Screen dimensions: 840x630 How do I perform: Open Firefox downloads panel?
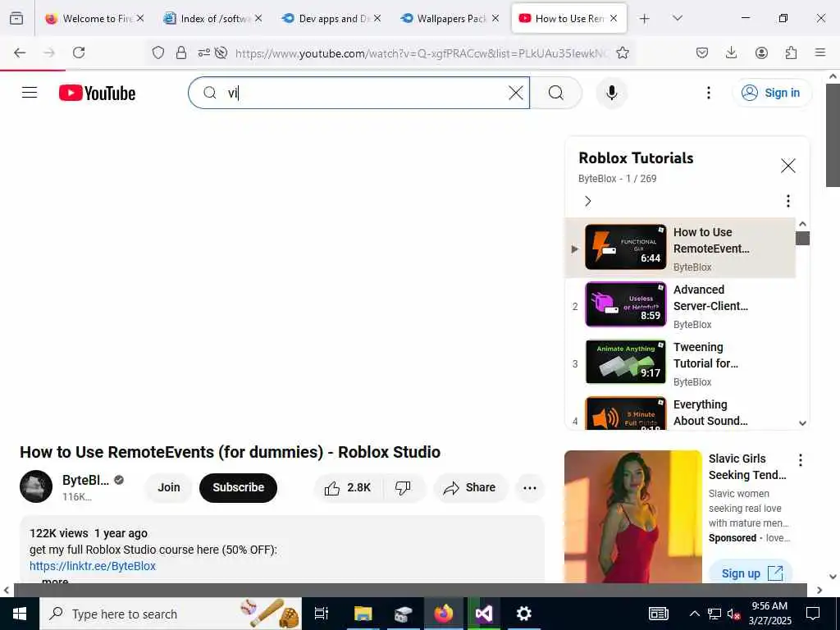[731, 52]
